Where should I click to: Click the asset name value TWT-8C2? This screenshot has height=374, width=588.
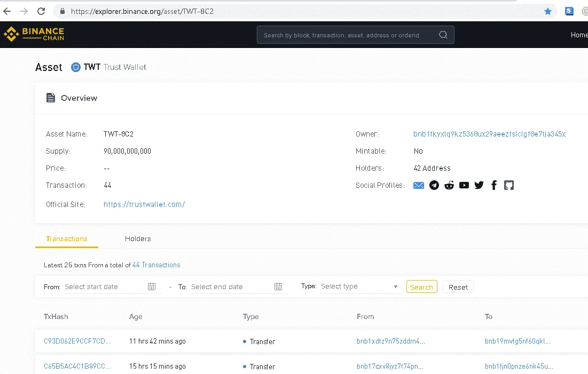[119, 134]
